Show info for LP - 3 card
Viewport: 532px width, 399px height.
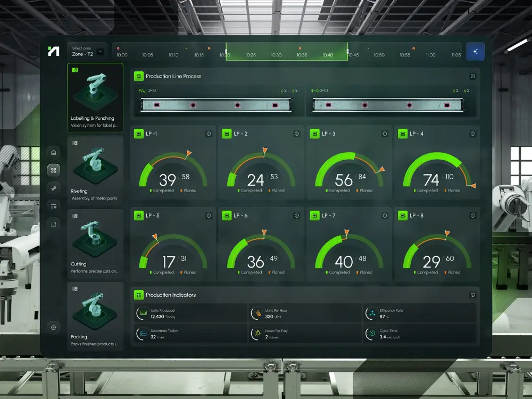coord(385,134)
